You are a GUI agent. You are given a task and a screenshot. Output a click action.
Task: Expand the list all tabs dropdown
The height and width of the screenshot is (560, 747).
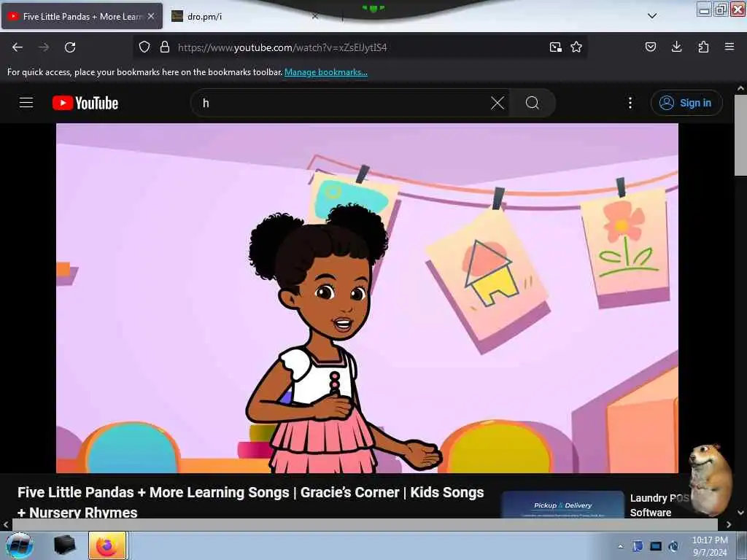tap(652, 16)
